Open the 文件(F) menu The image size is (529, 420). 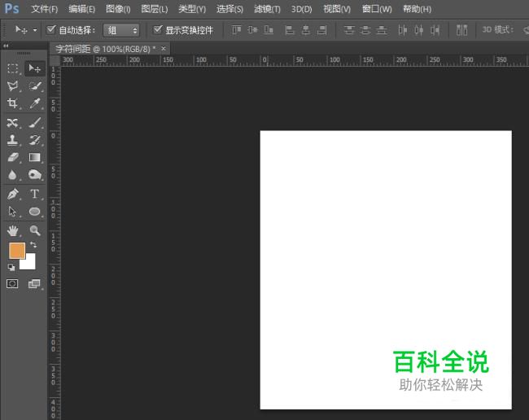45,9
